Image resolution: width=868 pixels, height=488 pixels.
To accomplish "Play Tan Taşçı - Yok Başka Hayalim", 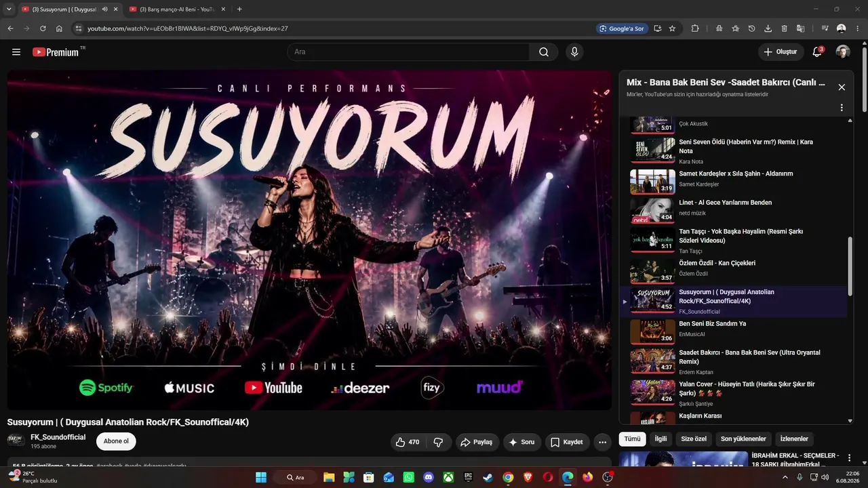I will coord(732,241).
